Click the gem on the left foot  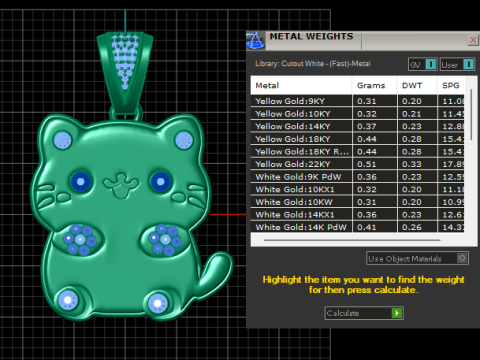pos(68,300)
